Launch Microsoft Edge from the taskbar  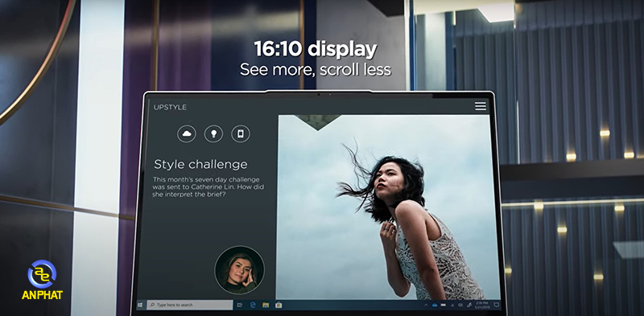[x=253, y=305]
